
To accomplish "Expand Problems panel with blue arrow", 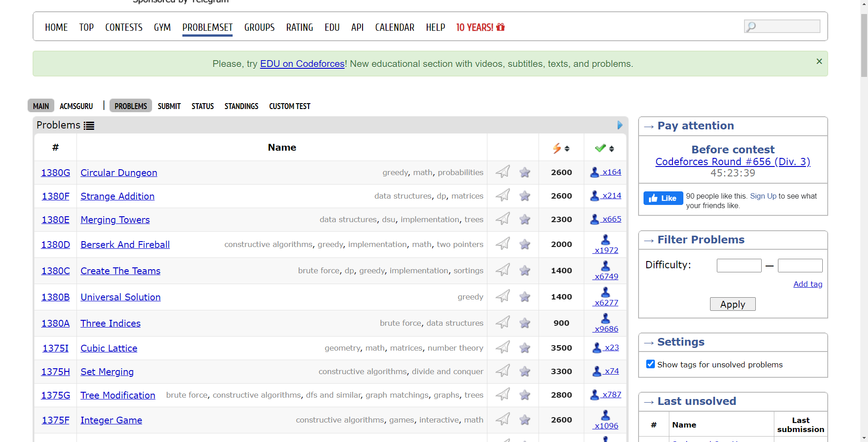I will [620, 125].
